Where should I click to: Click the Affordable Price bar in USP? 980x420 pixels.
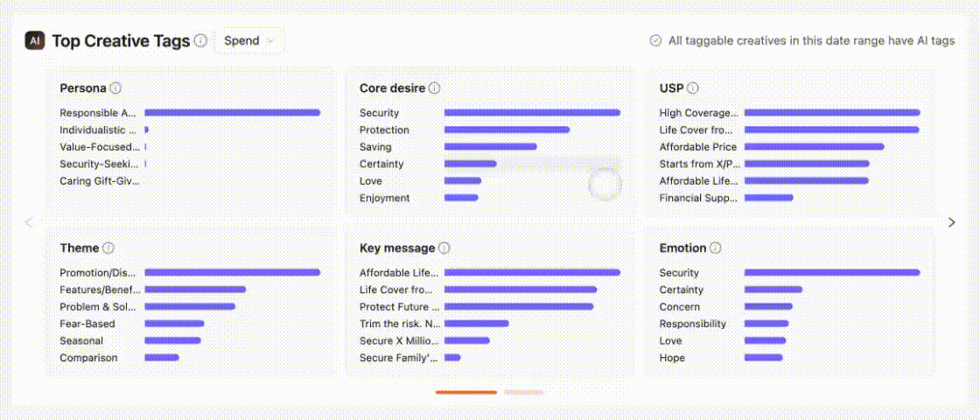[x=814, y=147]
